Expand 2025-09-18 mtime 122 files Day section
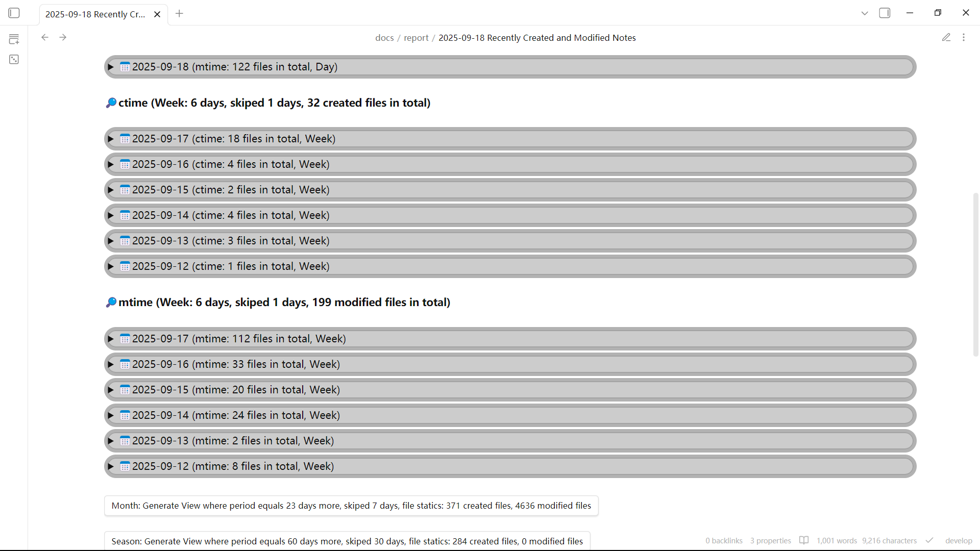This screenshot has width=980, height=551. 111,67
